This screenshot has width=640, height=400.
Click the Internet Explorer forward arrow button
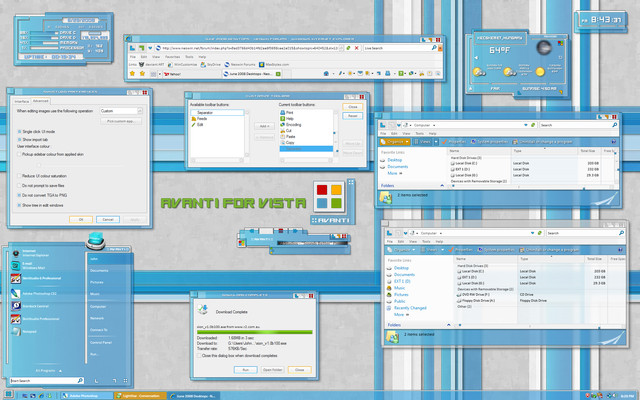(141, 48)
